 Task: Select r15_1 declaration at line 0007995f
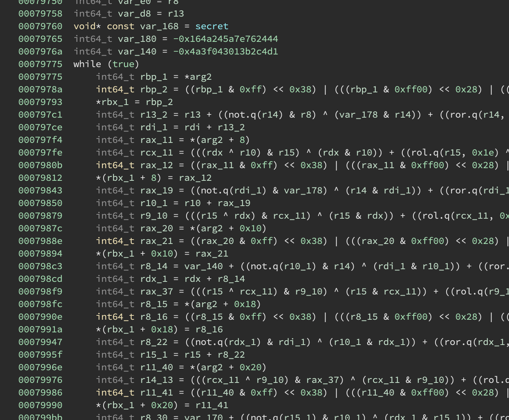click(153, 355)
